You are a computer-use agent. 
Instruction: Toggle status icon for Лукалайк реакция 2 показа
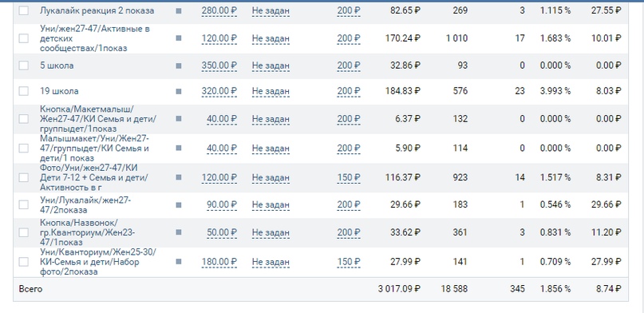pyautogui.click(x=178, y=11)
